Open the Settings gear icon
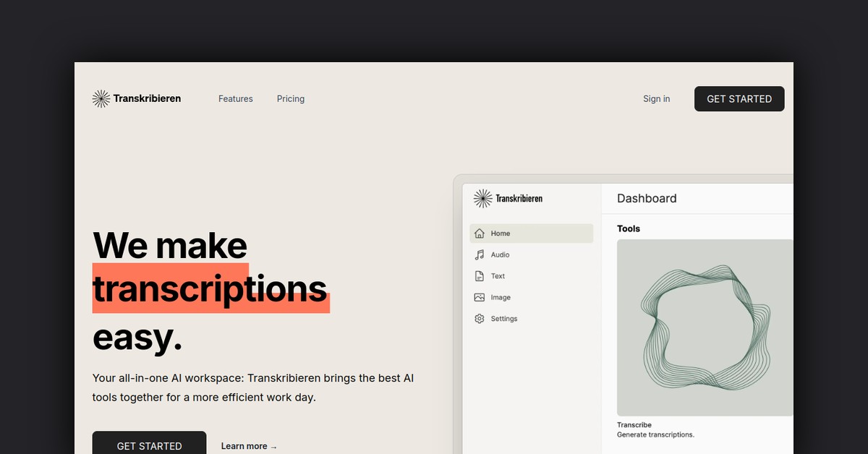This screenshot has height=454, width=868. (x=479, y=319)
